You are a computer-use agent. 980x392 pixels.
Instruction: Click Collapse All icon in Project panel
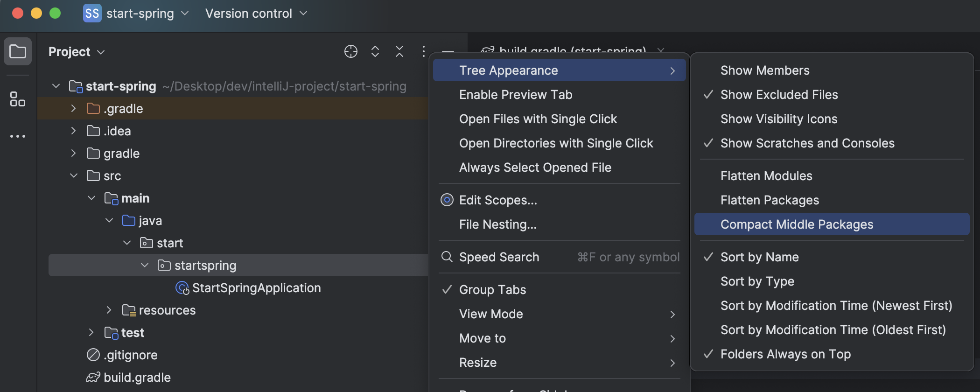click(399, 51)
